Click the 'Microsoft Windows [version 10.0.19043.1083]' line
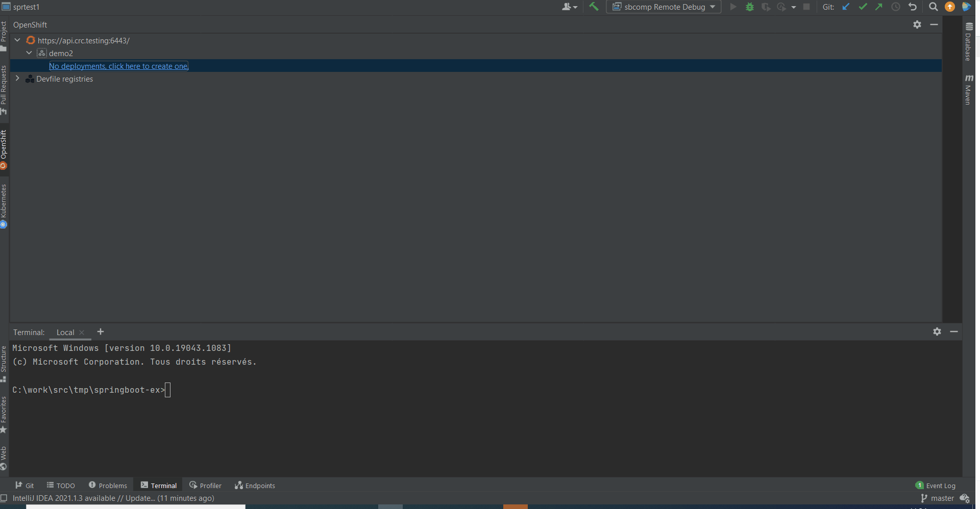 pos(122,348)
